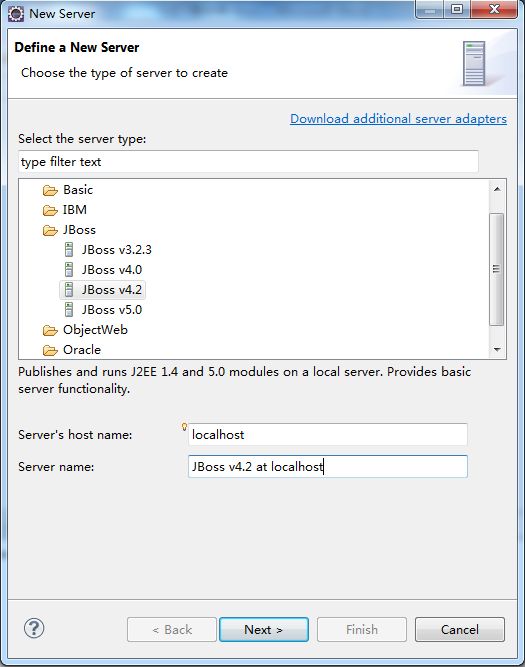The image size is (525, 667).
Task: Click the type filter text field
Action: (x=248, y=162)
